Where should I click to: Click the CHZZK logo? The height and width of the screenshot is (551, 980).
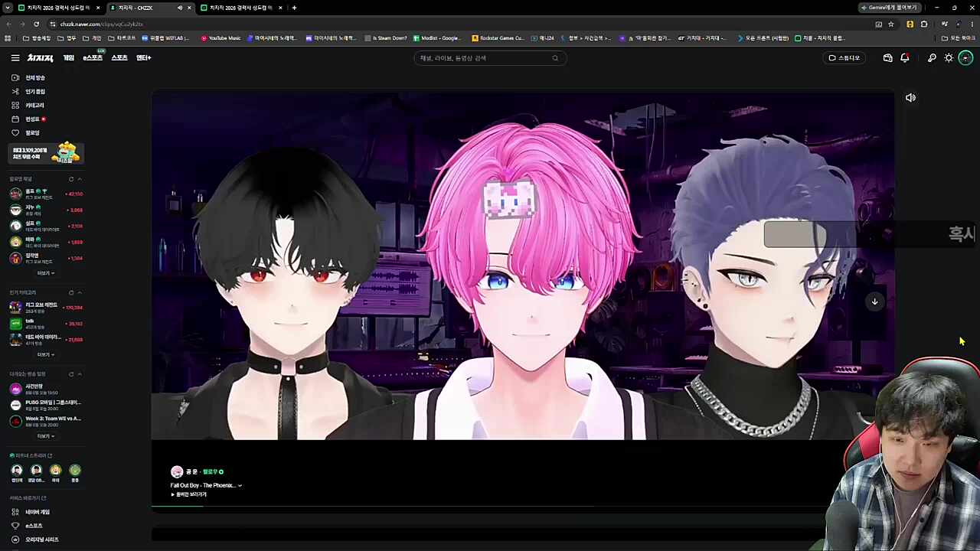click(x=40, y=57)
